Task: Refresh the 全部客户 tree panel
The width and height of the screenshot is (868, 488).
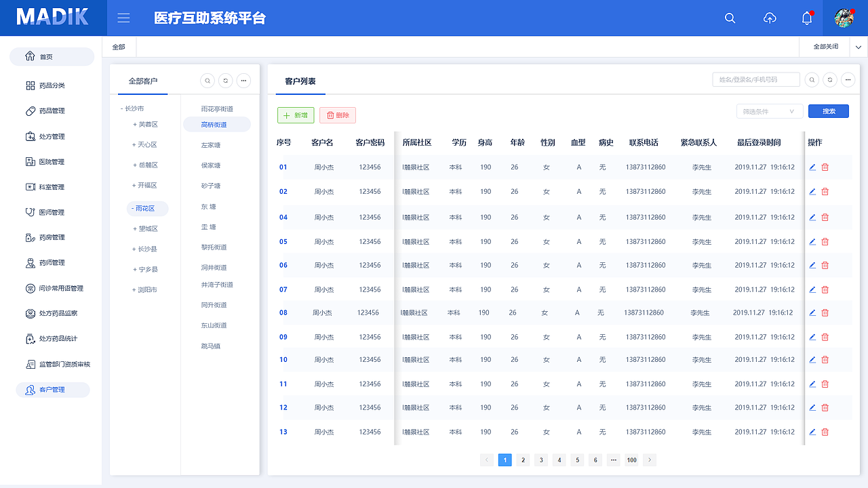Action: coord(224,80)
